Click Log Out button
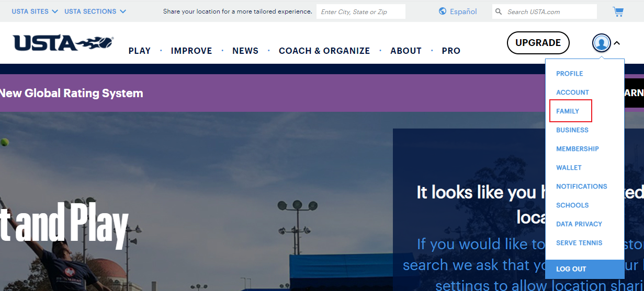Viewport: 644px width, 291px height. (585, 269)
